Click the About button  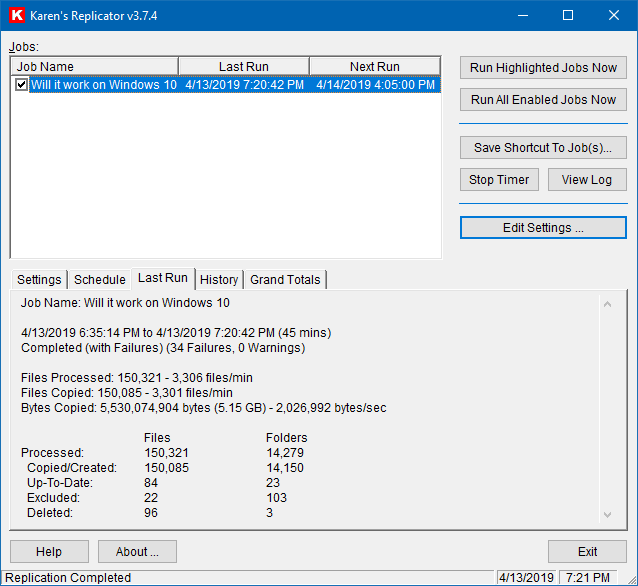coord(137,552)
